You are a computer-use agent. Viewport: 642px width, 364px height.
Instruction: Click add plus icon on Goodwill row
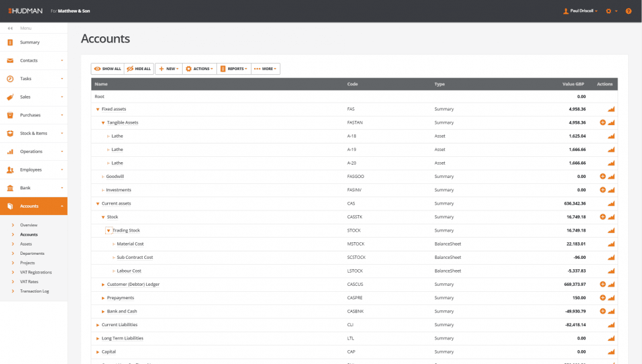pos(602,177)
